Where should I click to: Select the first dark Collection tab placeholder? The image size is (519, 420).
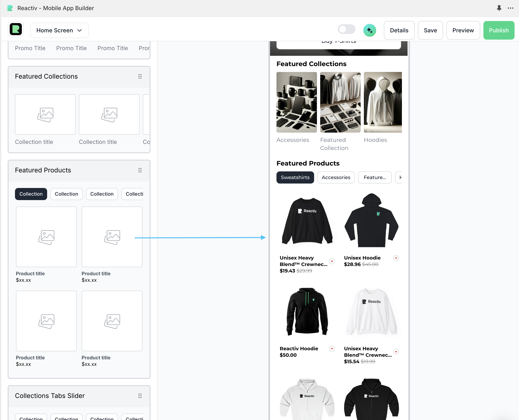click(x=31, y=194)
